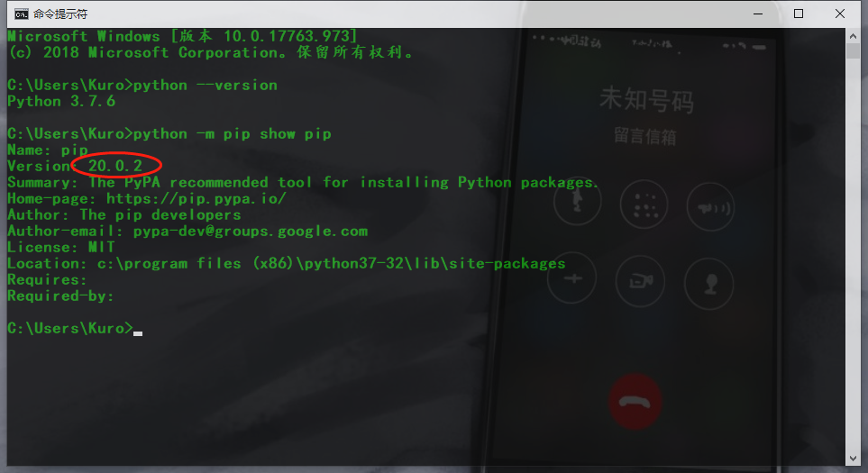Open the phone keypad dots icon
The height and width of the screenshot is (473, 868).
(x=644, y=205)
